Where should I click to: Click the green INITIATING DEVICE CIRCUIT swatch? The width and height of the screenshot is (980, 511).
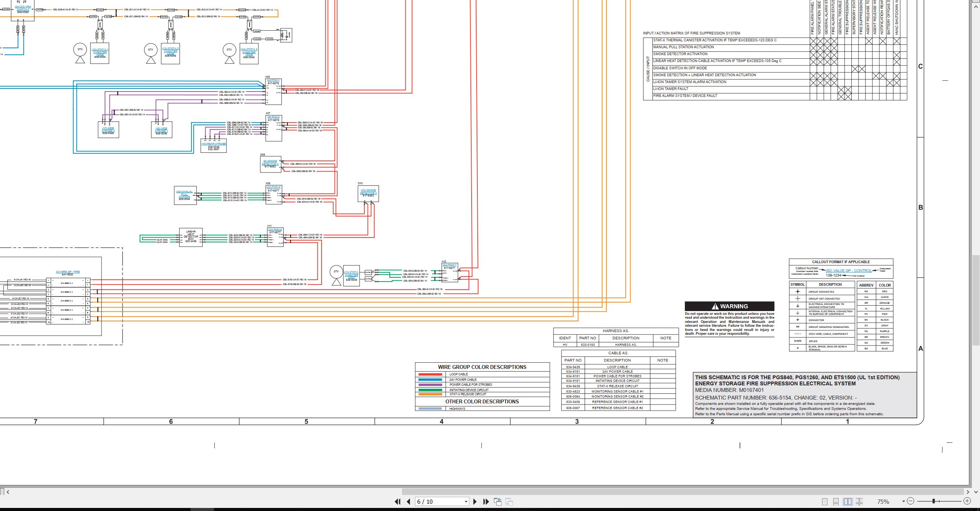[431, 390]
